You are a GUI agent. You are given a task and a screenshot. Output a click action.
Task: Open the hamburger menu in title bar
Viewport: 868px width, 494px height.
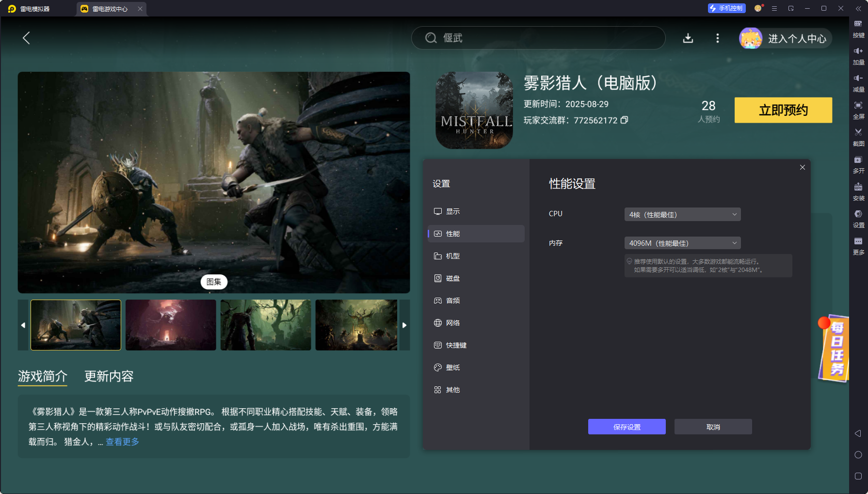pyautogui.click(x=774, y=8)
